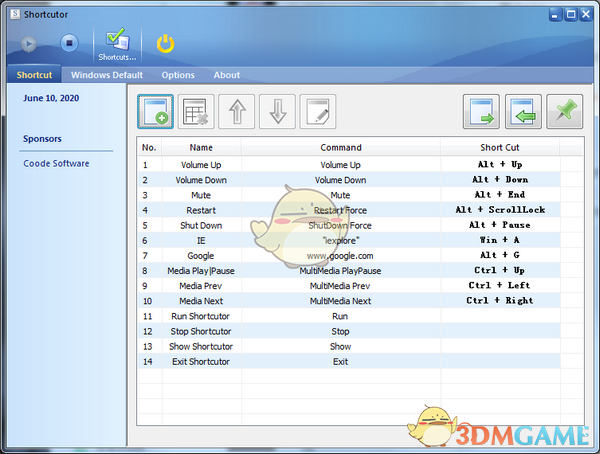Screen dimensions: 600x454
Task: Click the Alt + Pause shortcut cell
Action: [500, 225]
